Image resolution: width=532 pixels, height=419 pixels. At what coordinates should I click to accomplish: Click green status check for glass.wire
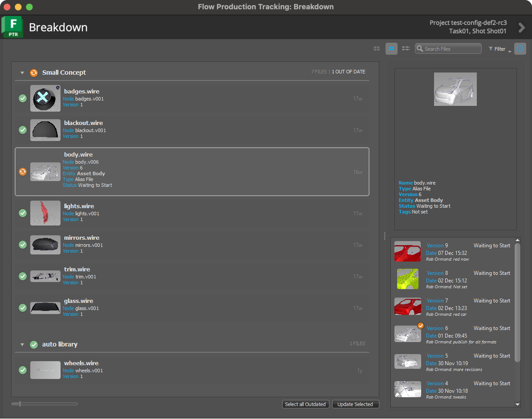pyautogui.click(x=23, y=307)
